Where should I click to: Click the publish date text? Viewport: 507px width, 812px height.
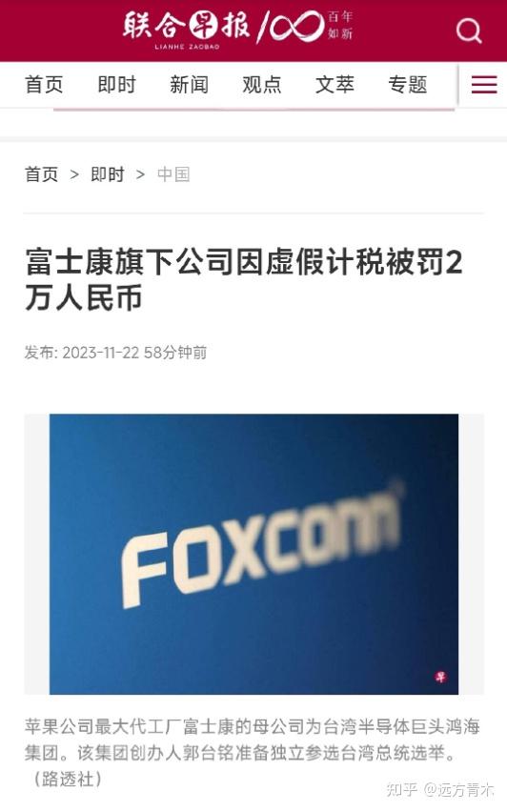tap(115, 353)
